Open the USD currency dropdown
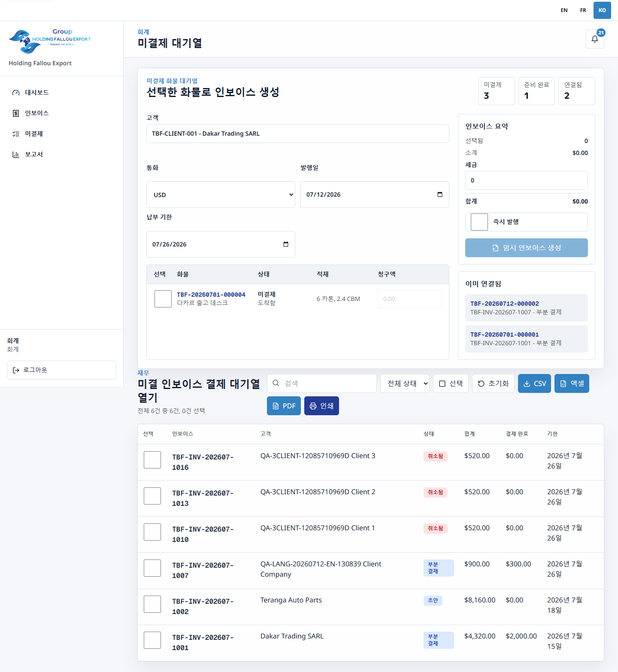This screenshot has height=672, width=618. [x=221, y=195]
